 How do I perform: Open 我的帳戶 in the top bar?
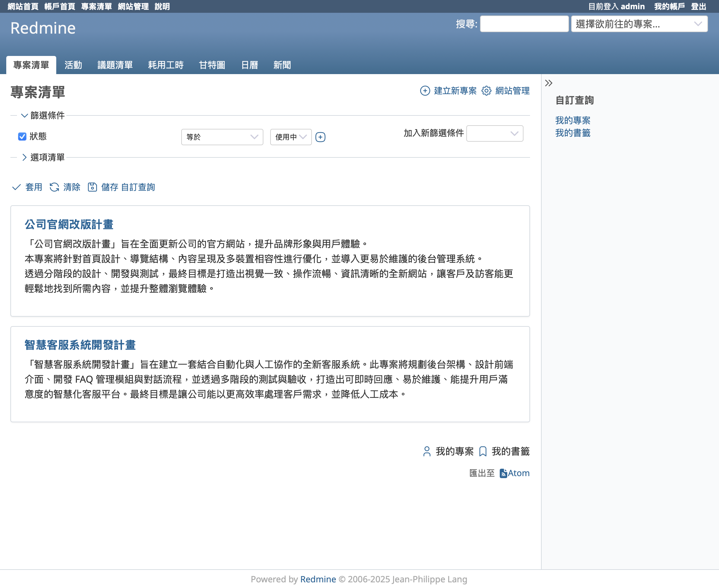click(x=669, y=7)
